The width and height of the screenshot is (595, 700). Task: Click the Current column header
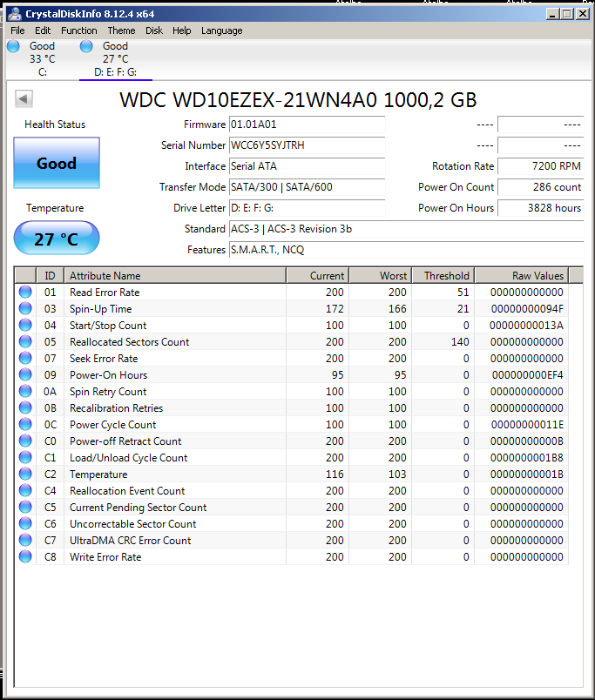pyautogui.click(x=318, y=275)
